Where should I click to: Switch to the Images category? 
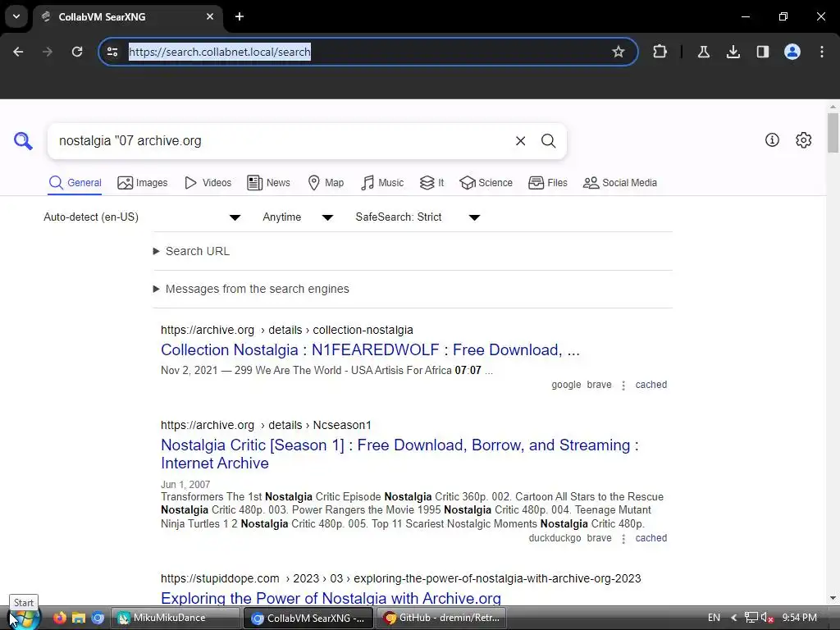143,183
